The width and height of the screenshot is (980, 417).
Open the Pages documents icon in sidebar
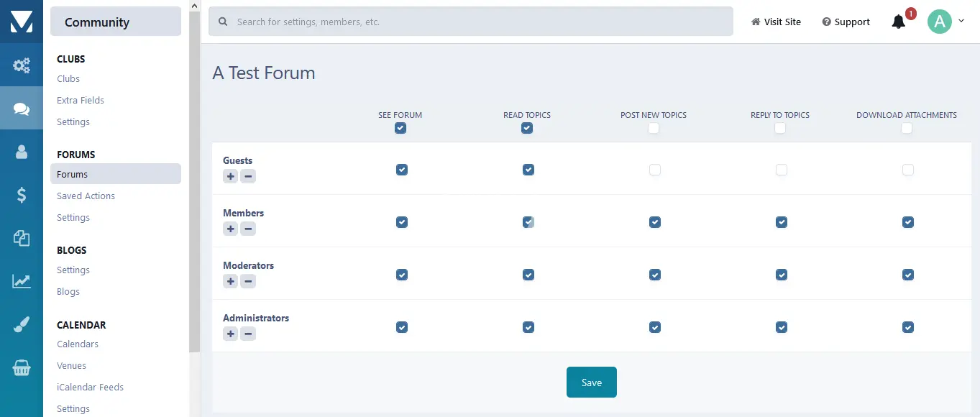point(22,238)
